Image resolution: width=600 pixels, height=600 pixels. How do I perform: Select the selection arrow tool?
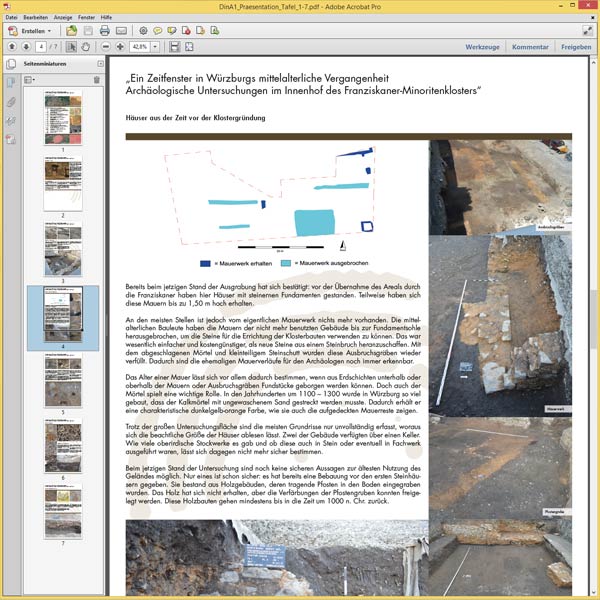(x=71, y=47)
